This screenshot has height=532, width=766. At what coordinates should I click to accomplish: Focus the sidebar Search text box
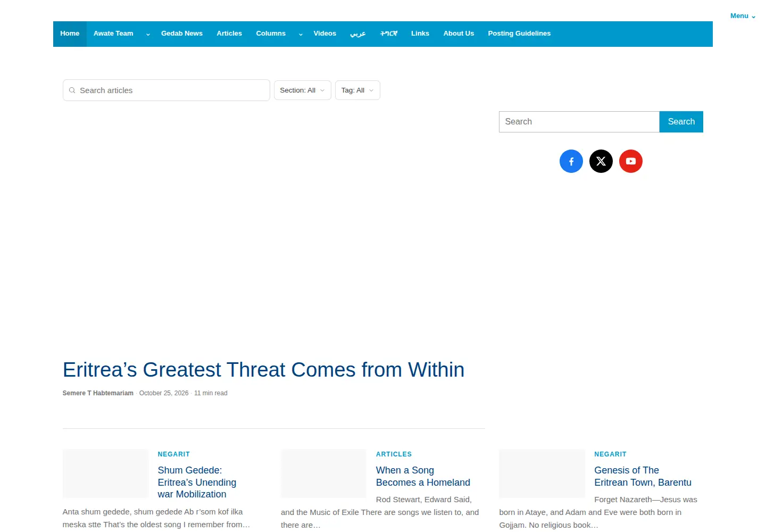coord(579,122)
